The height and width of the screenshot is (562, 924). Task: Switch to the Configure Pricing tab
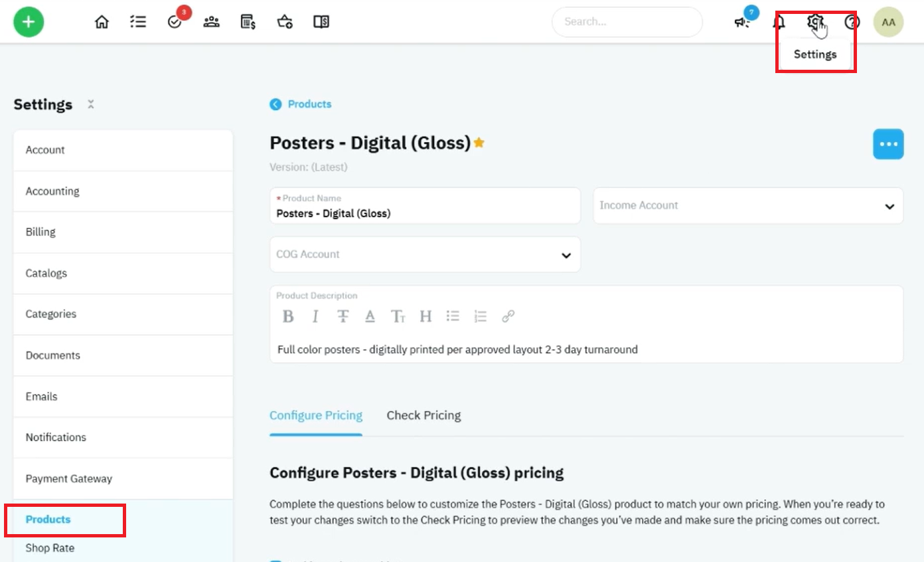[x=316, y=415]
